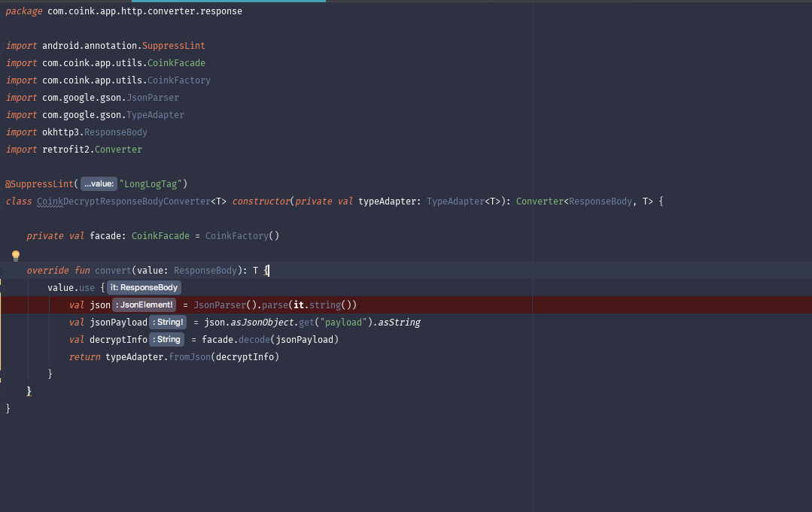
Task: Click the "payload" string argument
Action: [x=345, y=322]
